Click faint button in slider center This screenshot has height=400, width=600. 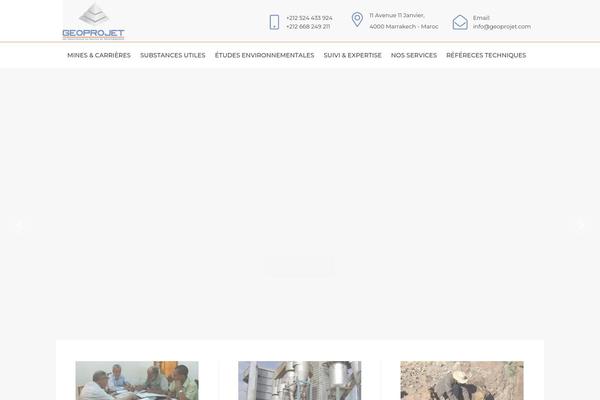click(299, 266)
